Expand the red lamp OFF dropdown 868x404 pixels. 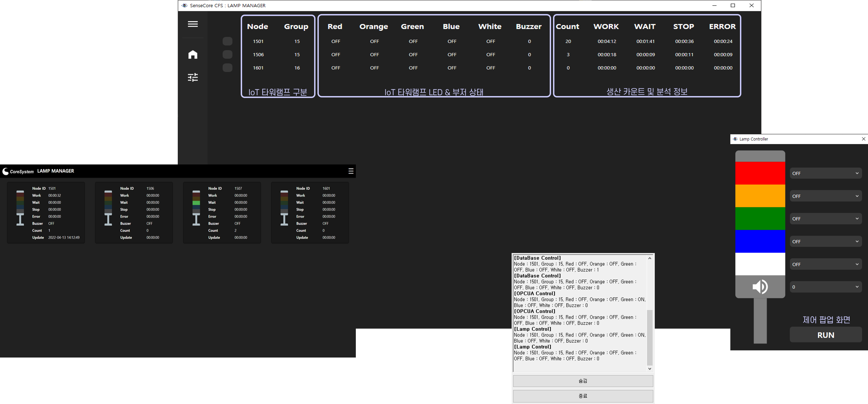(x=825, y=173)
